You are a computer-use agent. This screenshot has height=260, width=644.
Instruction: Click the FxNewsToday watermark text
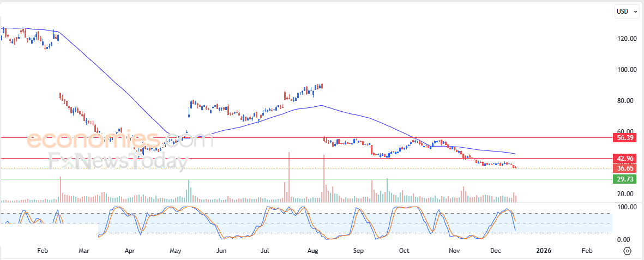[x=118, y=162]
